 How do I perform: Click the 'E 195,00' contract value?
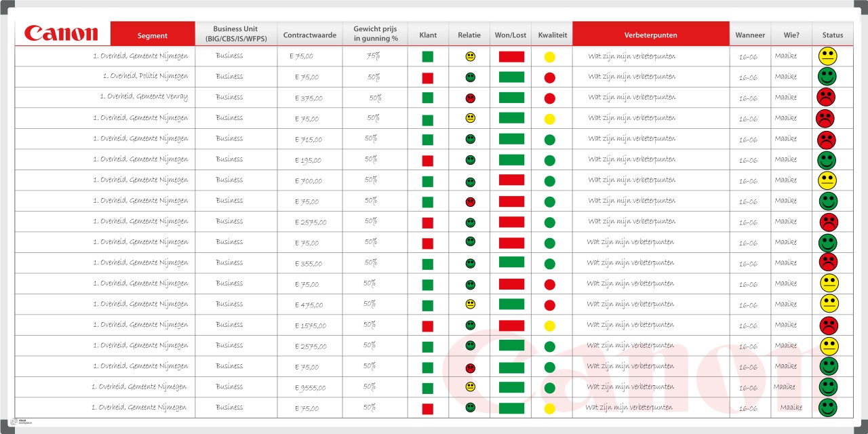tap(309, 161)
